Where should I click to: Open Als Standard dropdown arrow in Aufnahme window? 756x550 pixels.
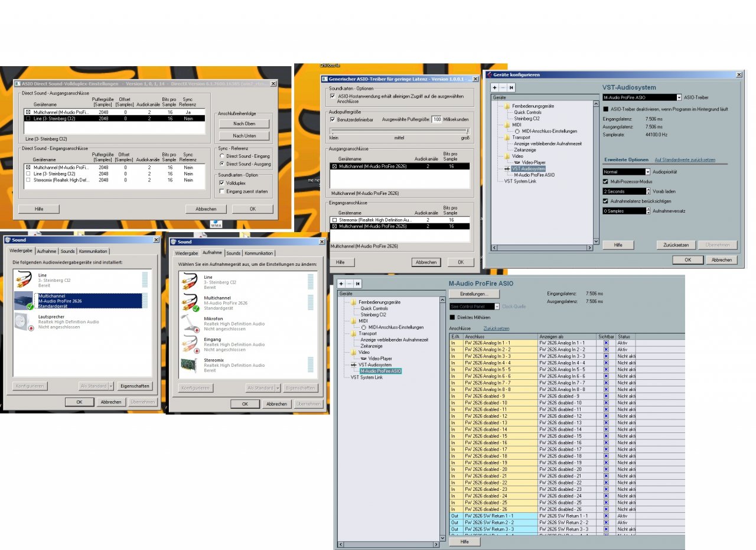[x=278, y=388]
